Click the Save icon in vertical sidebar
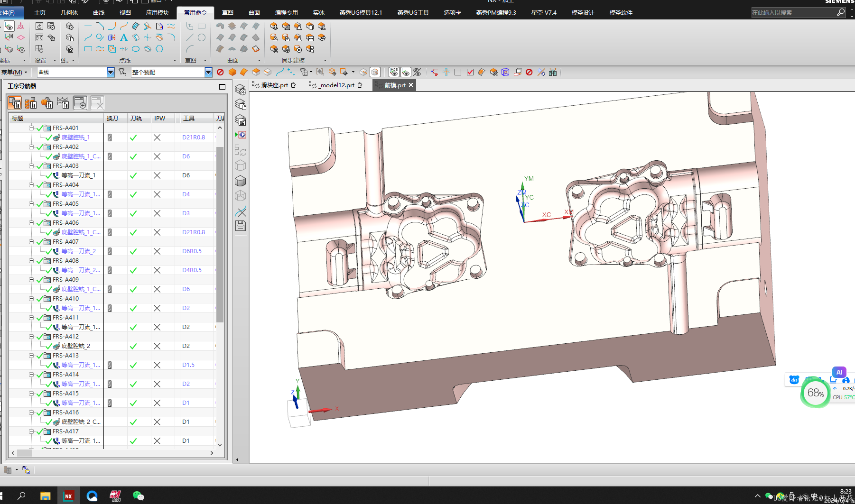855x504 pixels. [241, 226]
